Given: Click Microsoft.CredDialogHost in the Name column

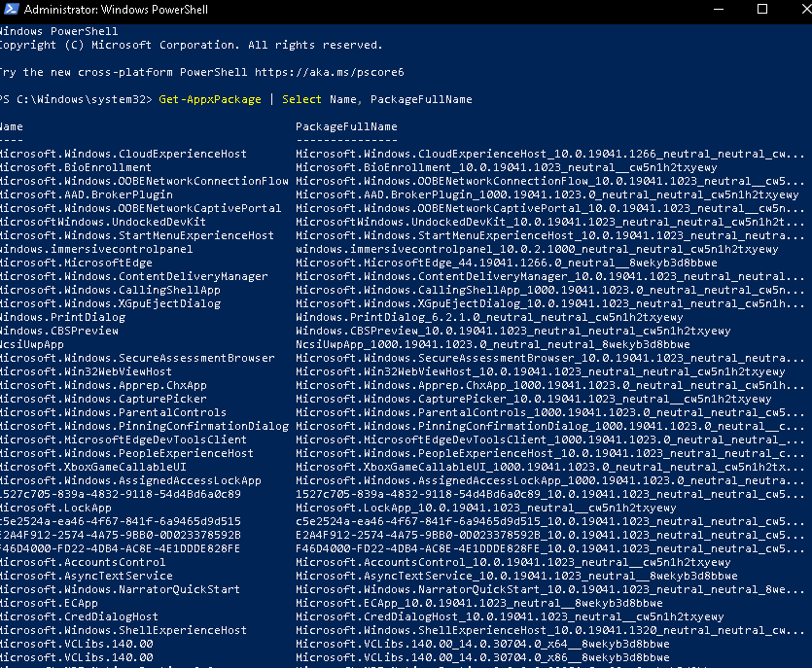Looking at the screenshot, I should (79, 616).
